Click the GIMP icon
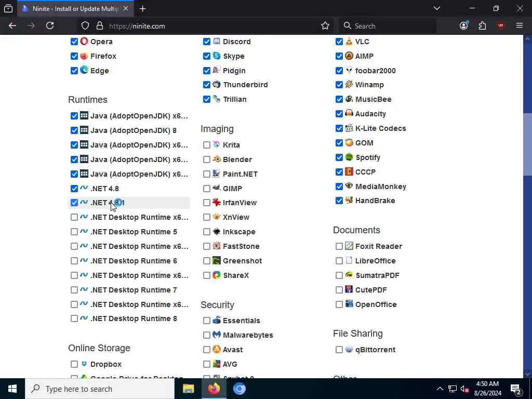 coord(217,188)
